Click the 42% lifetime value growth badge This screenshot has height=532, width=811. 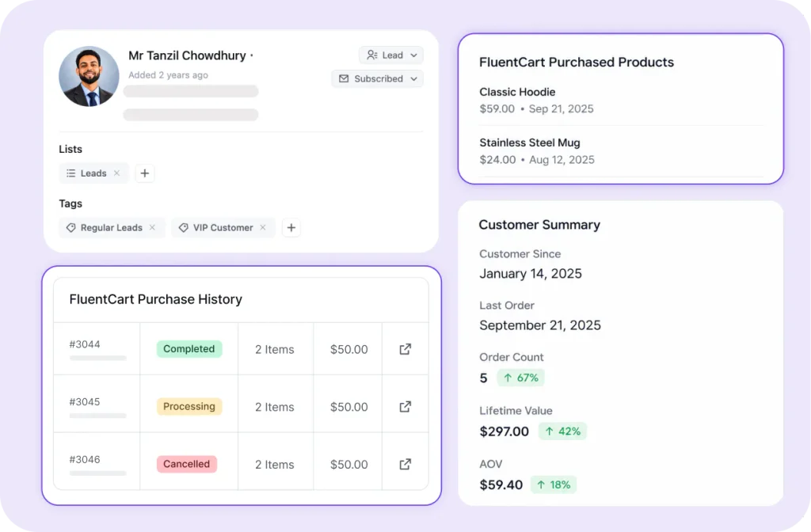coord(563,431)
